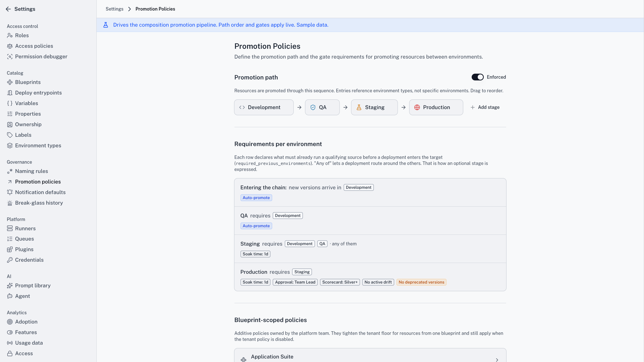The height and width of the screenshot is (362, 644).
Task: Click the Settings breadcrumb link
Action: [x=114, y=9]
